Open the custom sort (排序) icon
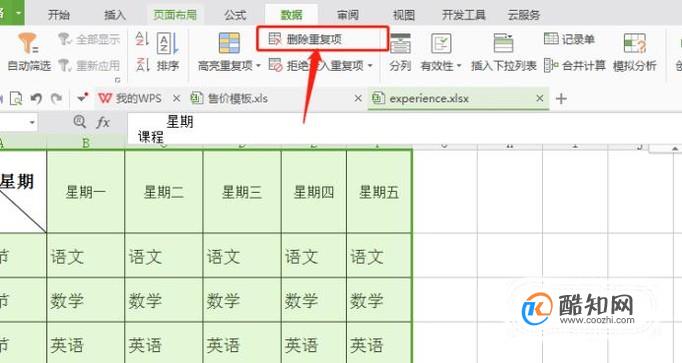 click(167, 43)
